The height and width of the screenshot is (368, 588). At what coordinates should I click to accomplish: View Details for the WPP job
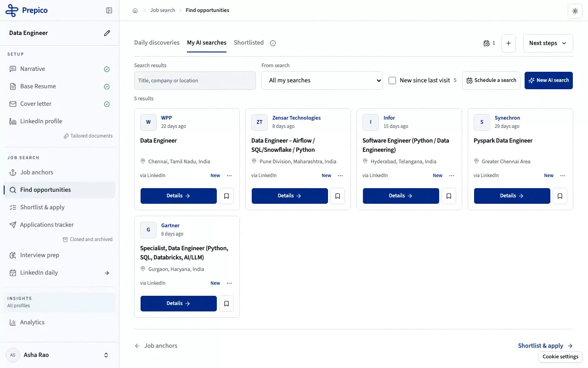[179, 196]
